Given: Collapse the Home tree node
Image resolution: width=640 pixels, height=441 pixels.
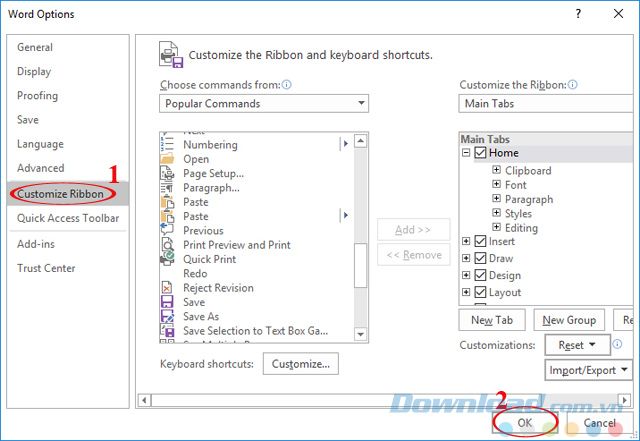Looking at the screenshot, I should (x=466, y=153).
